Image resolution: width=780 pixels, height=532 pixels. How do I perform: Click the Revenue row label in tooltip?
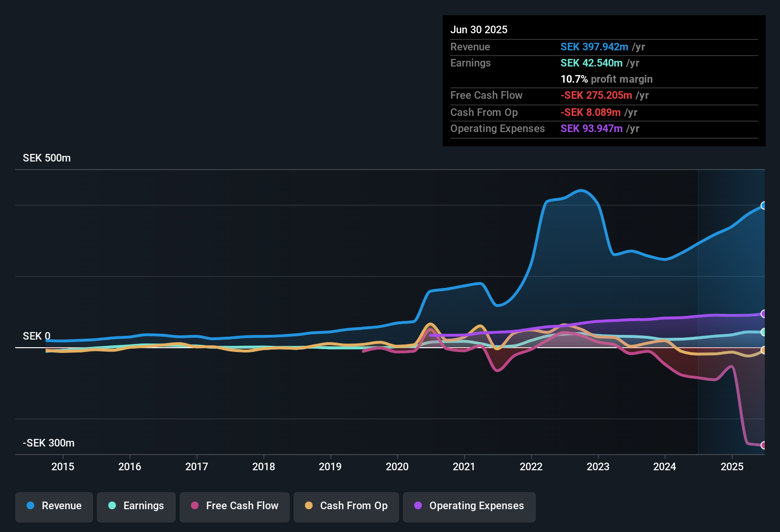click(x=470, y=47)
